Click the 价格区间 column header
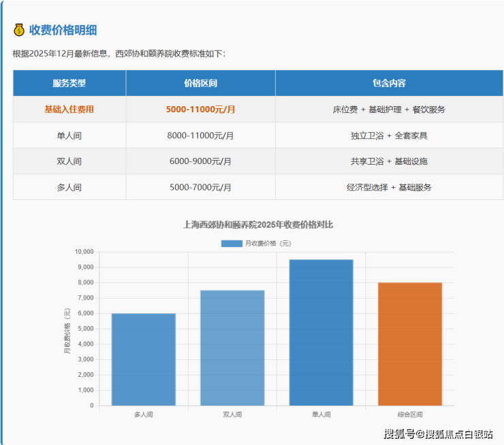 [x=200, y=83]
